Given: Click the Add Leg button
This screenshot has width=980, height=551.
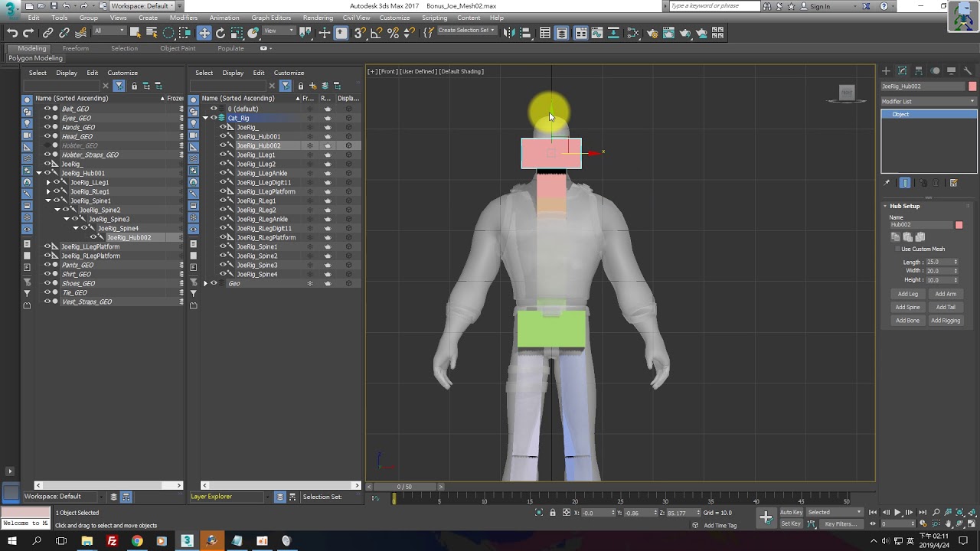Looking at the screenshot, I should tap(908, 294).
